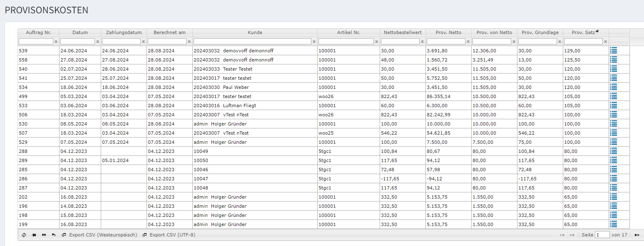Click the undo arrow icon in footer
This screenshot has width=644, height=246.
click(x=54, y=235)
